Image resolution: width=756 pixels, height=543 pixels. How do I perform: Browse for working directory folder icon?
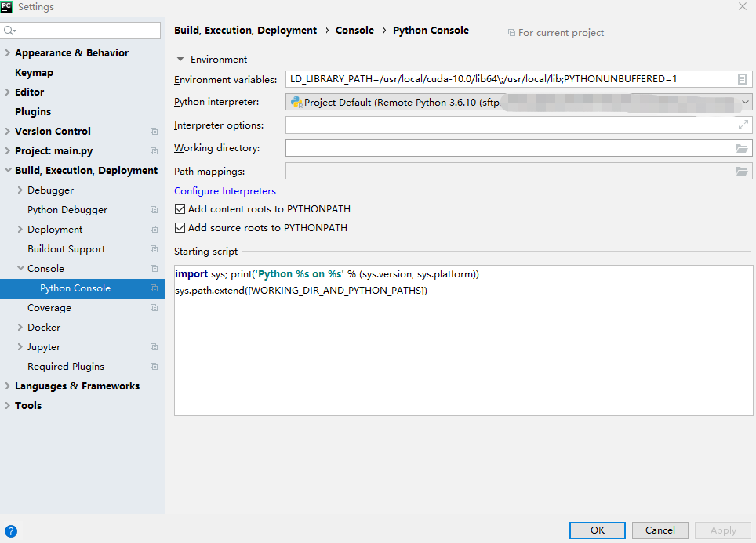coord(742,148)
